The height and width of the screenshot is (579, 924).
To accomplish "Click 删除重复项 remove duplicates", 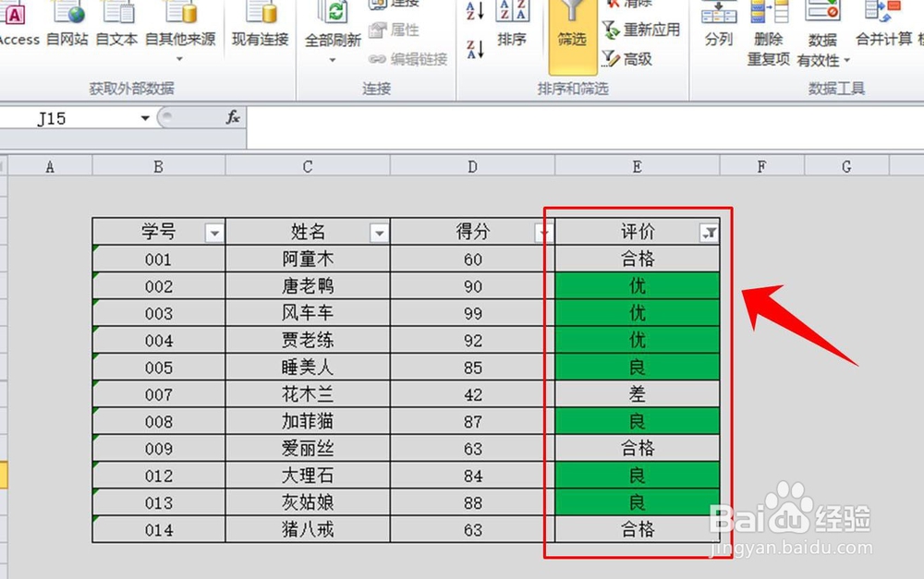I will pos(769,32).
